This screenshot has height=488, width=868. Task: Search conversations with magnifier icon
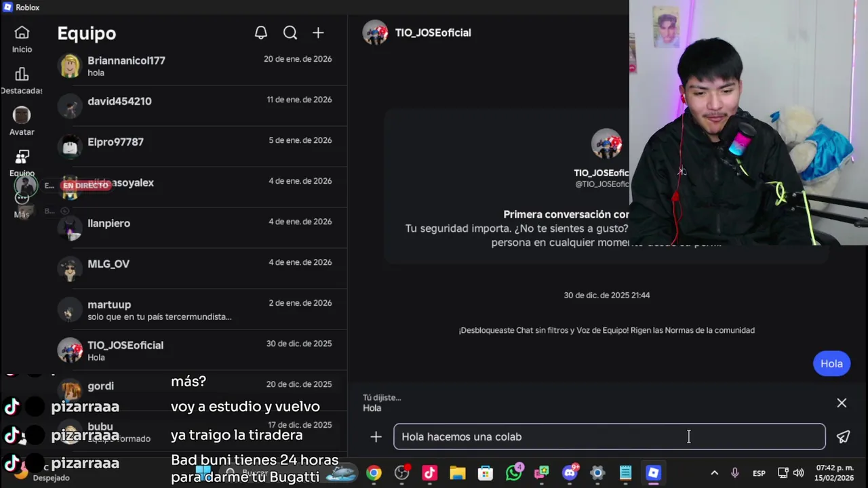click(290, 33)
